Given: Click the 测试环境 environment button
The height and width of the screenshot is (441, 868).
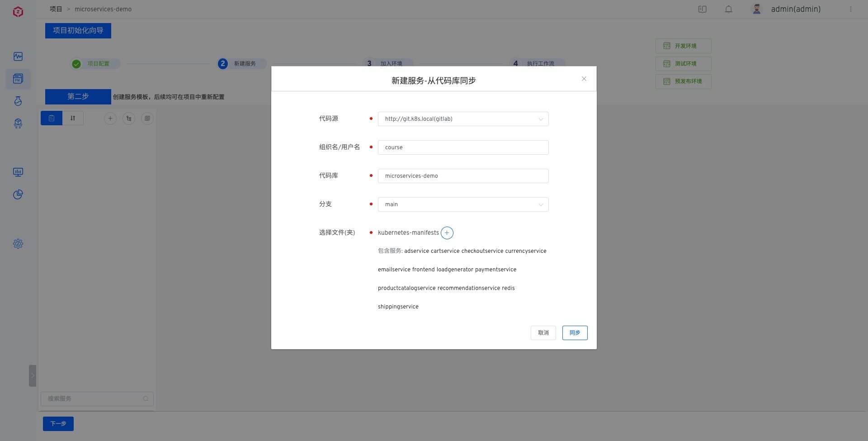Looking at the screenshot, I should pyautogui.click(x=683, y=64).
